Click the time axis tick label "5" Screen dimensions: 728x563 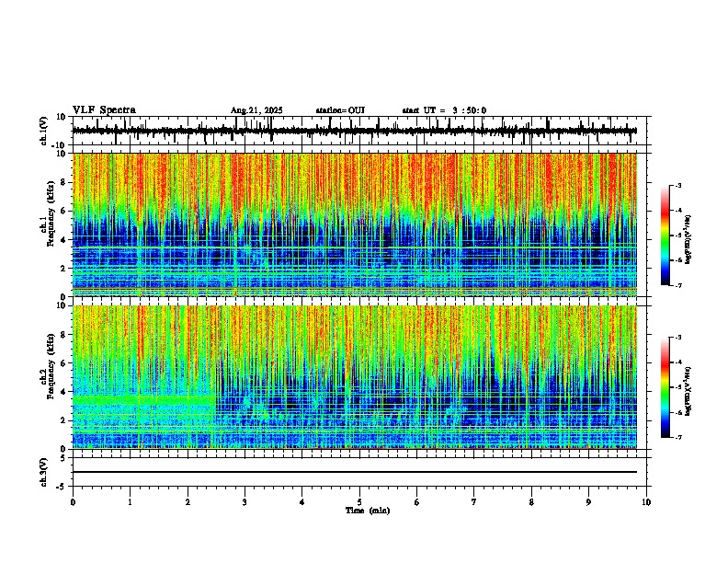click(x=359, y=501)
